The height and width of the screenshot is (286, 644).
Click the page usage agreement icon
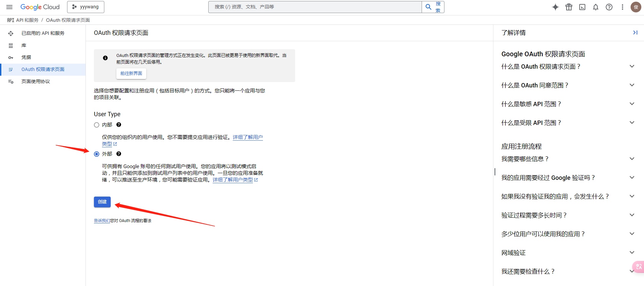tap(11, 81)
